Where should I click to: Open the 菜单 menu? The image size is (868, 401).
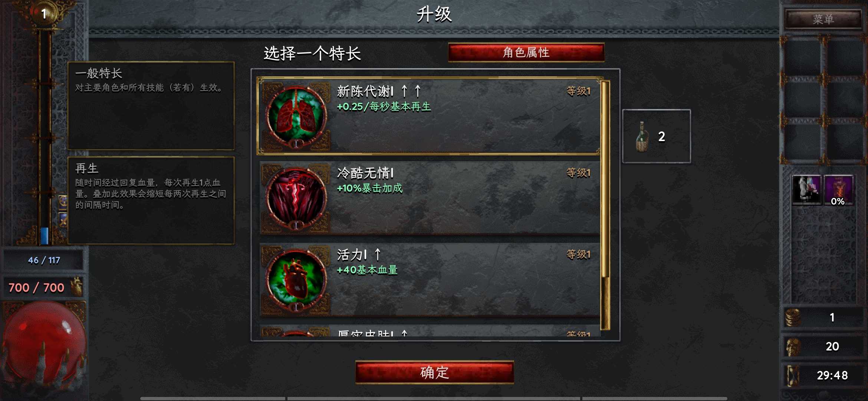823,19
